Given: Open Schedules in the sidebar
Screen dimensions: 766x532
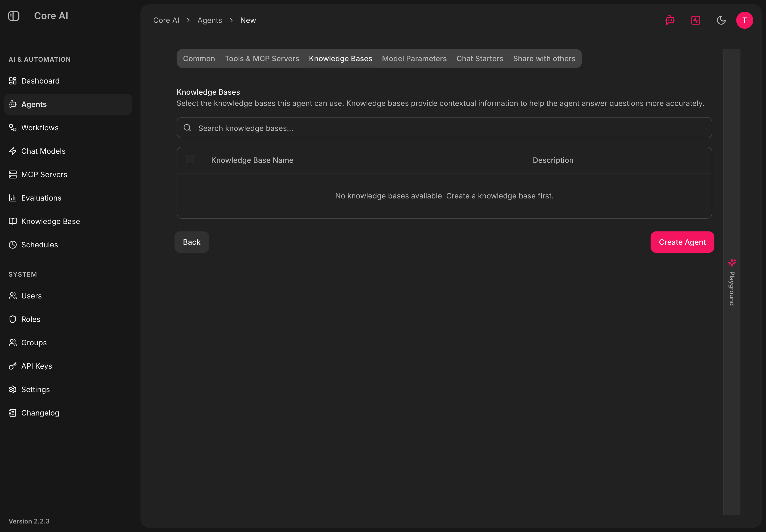Looking at the screenshot, I should tap(68, 245).
